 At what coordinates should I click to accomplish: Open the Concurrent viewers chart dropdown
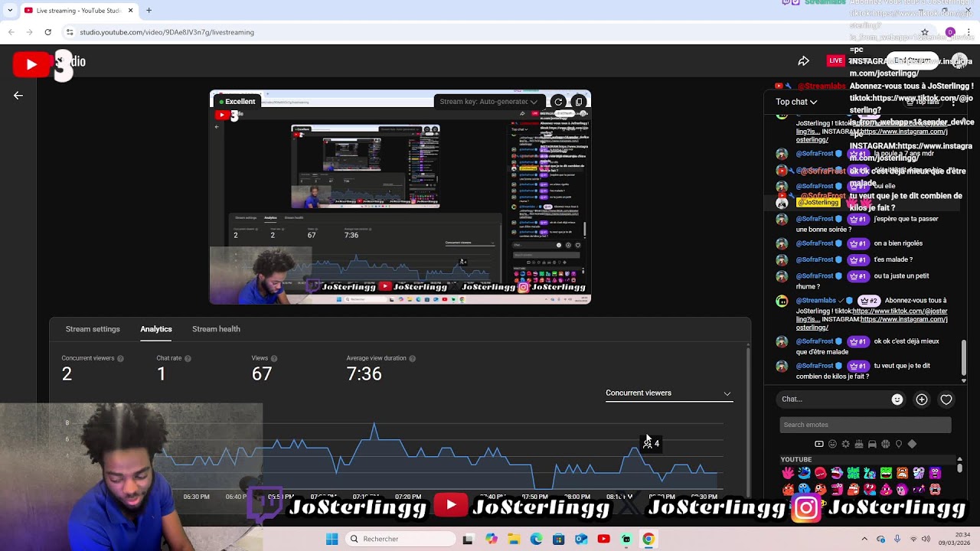tap(668, 393)
